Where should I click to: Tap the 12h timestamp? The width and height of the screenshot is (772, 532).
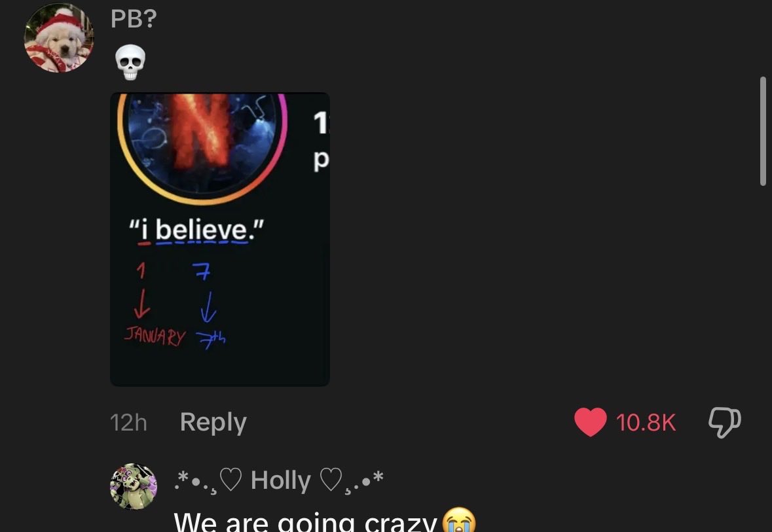128,423
